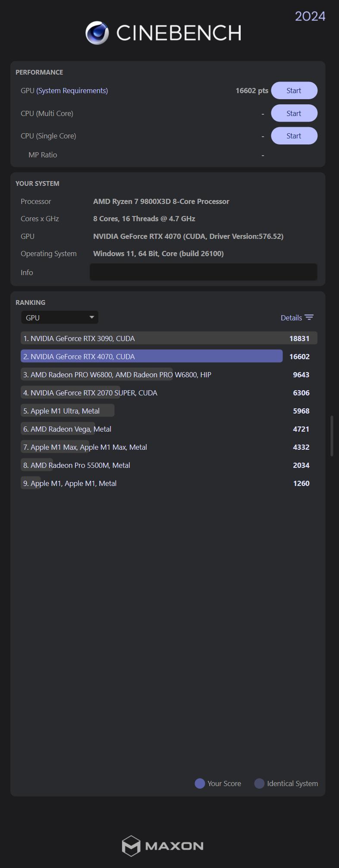This screenshot has height=868, width=339.
Task: Select the RTX 3090 ranking entry
Action: (169, 338)
